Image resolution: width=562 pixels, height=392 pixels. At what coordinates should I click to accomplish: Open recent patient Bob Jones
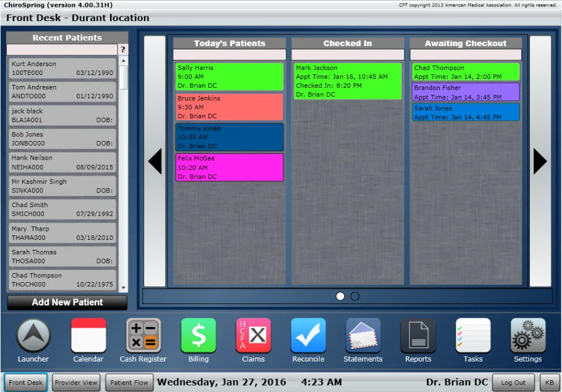point(63,139)
